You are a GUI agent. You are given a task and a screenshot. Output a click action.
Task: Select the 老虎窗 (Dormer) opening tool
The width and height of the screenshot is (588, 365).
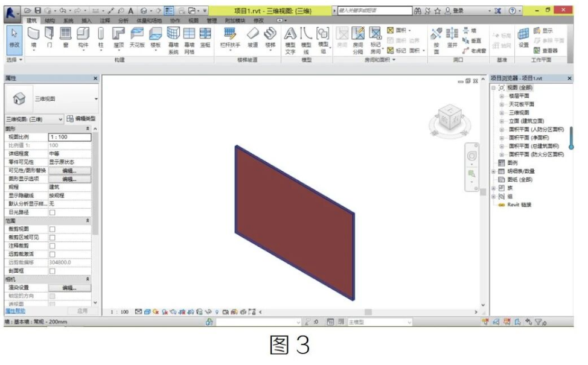pyautogui.click(x=474, y=51)
